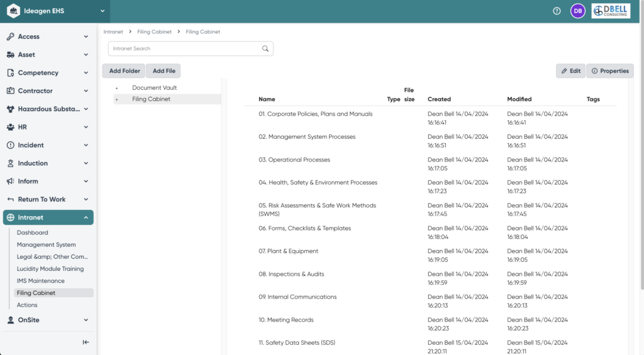Expand the HR menu chevron

[x=86, y=127]
